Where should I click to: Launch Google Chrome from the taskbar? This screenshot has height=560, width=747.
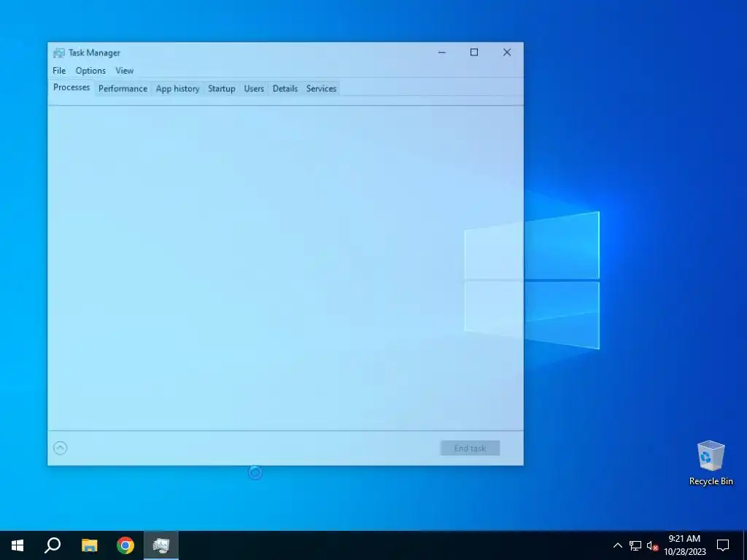(x=125, y=545)
